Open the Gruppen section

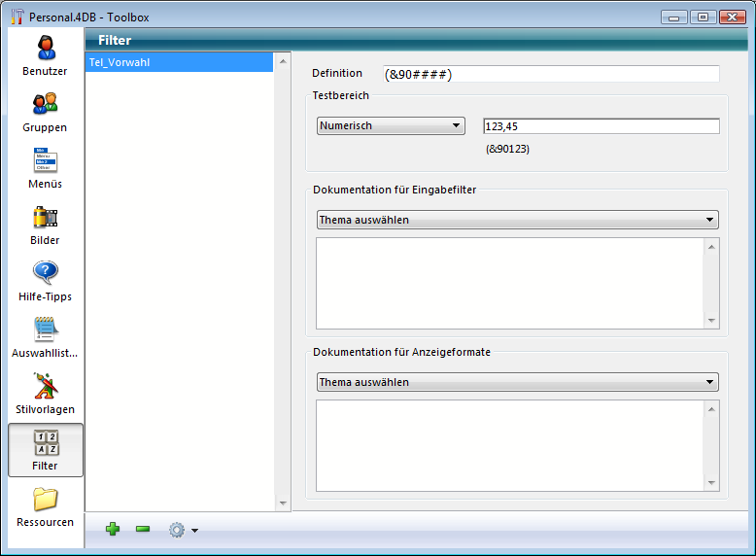(45, 112)
